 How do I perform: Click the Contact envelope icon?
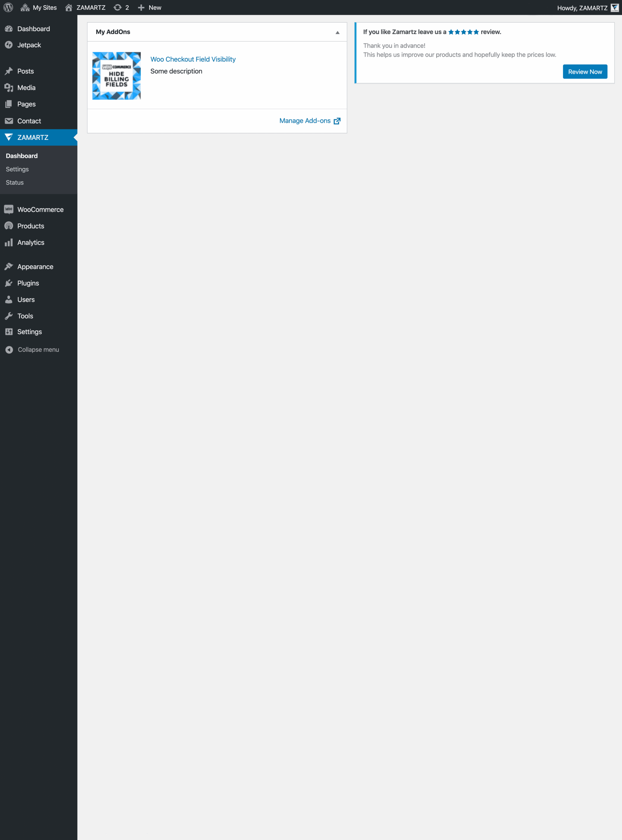pos(9,121)
